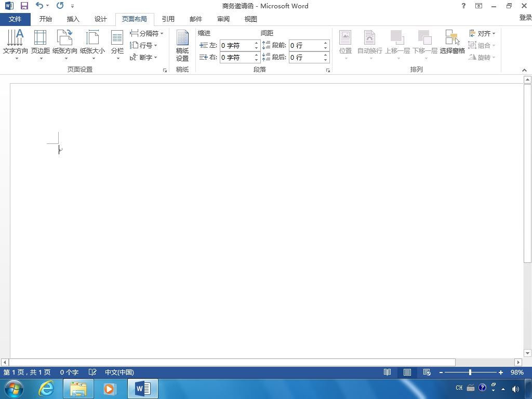Viewport: 532px width, 399px height.
Task: Click the 0个字 word count
Action: pos(69,372)
